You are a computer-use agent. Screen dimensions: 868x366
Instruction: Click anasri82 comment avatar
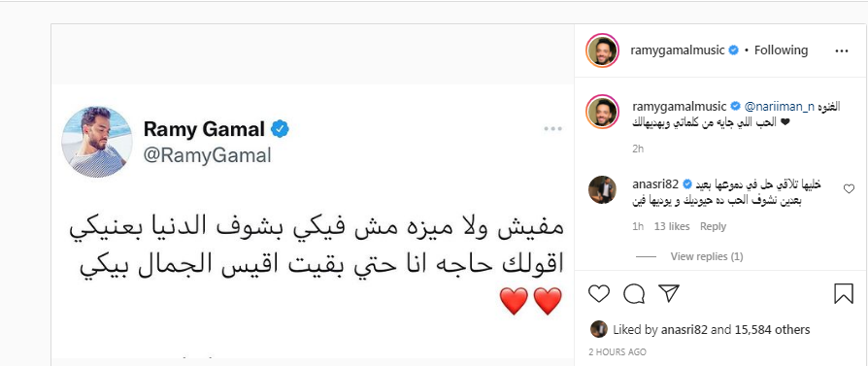[x=602, y=190]
